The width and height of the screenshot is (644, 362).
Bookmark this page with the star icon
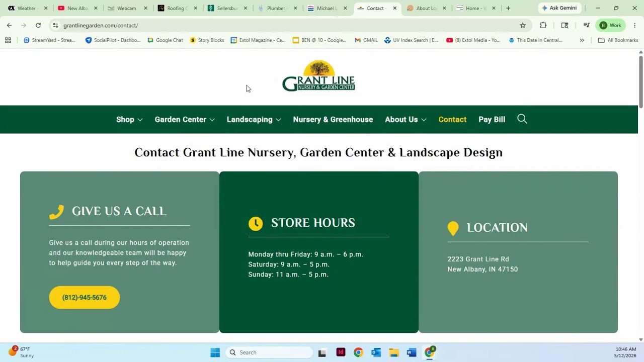click(x=523, y=25)
